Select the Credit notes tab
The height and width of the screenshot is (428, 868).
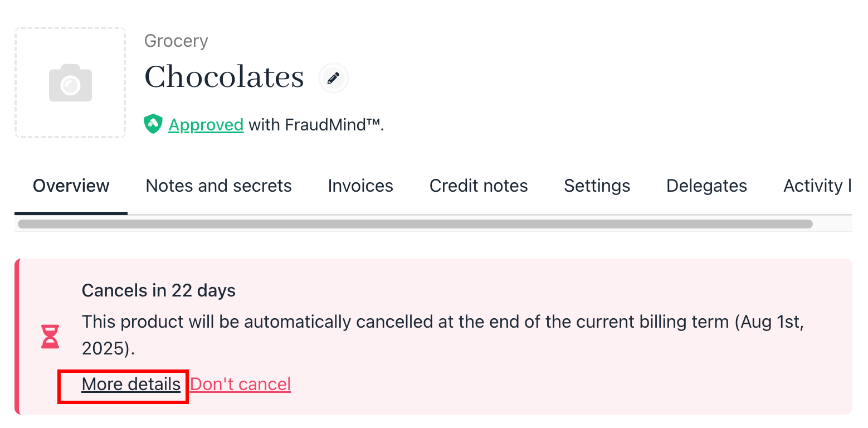(479, 186)
